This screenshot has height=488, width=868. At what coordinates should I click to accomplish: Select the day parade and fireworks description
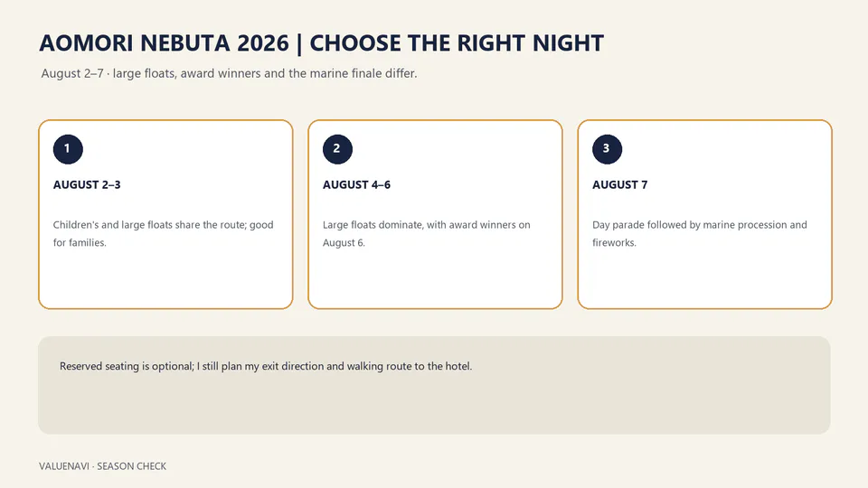[700, 233]
